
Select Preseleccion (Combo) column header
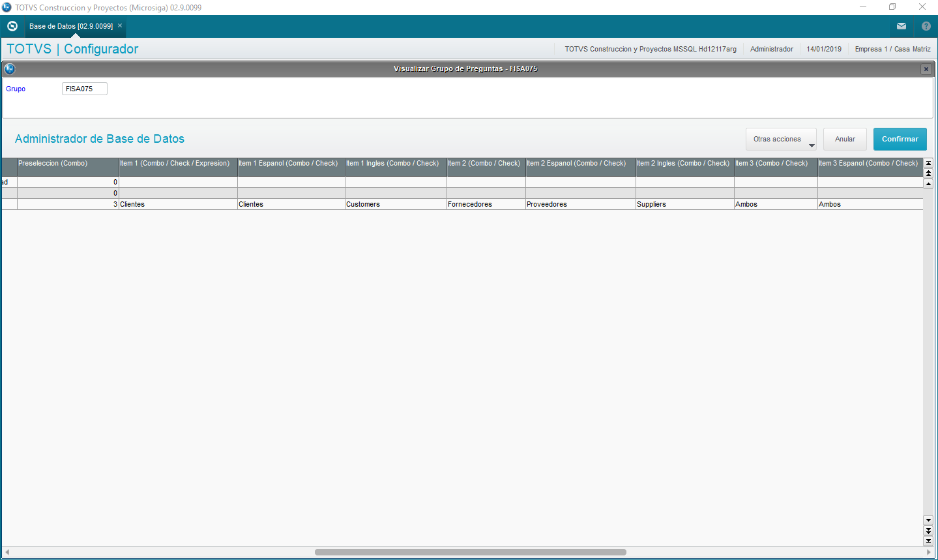tap(68, 167)
